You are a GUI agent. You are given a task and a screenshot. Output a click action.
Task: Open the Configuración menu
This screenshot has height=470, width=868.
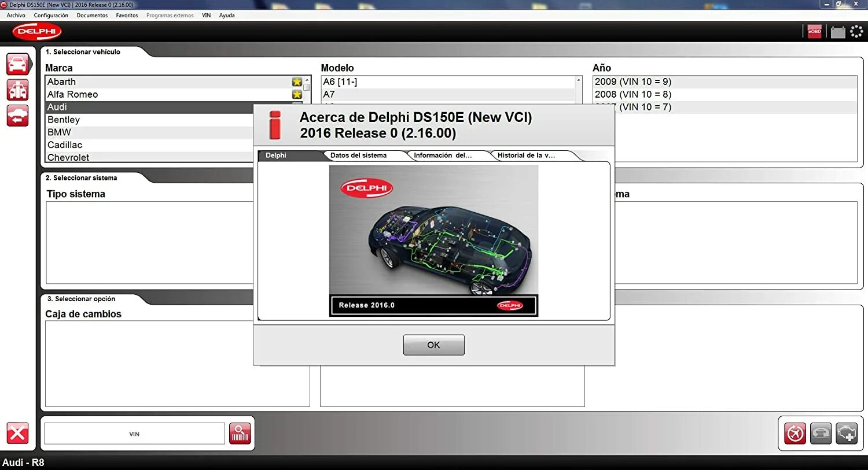point(51,15)
